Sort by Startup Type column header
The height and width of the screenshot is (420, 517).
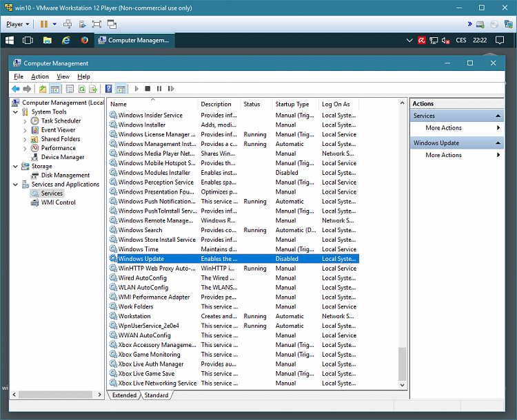296,104
